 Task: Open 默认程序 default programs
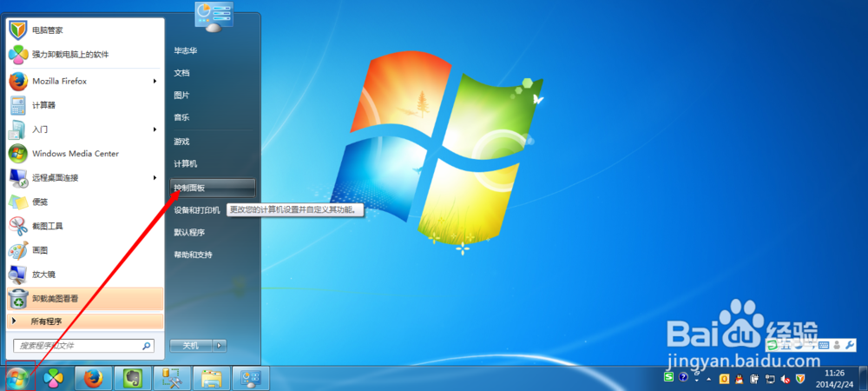point(189,233)
